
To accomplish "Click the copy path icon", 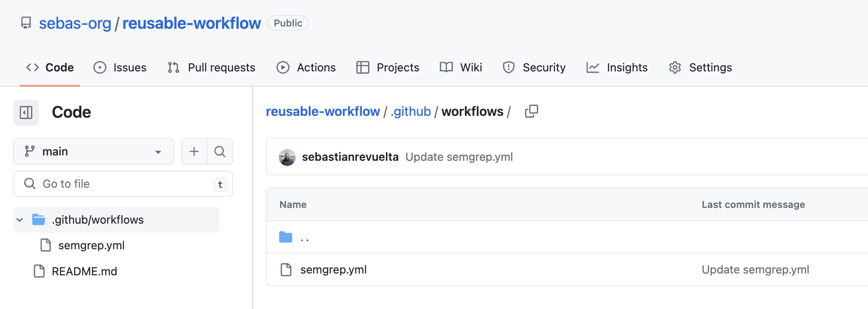I will [x=531, y=111].
